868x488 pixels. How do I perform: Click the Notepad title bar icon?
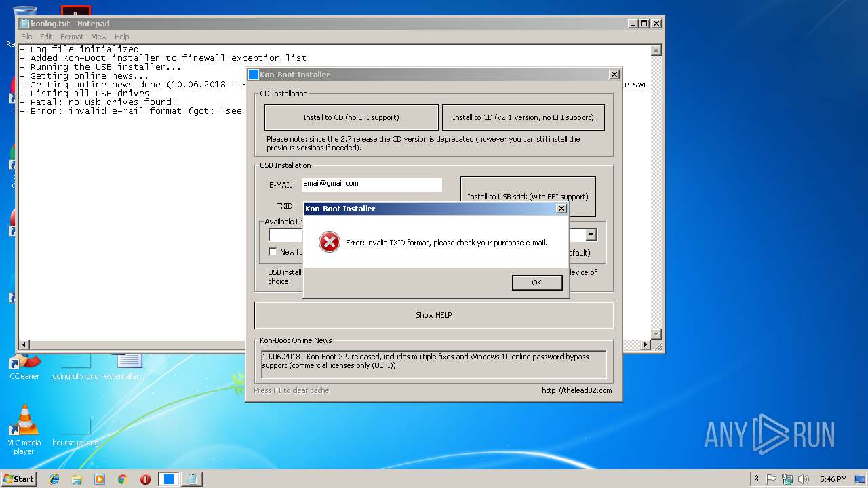(25, 24)
